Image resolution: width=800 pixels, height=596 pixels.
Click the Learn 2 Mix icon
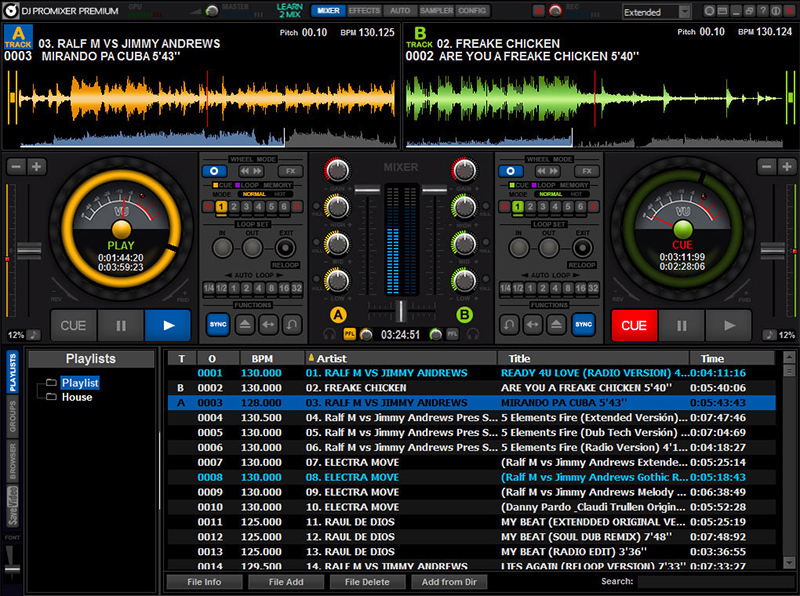pos(290,11)
